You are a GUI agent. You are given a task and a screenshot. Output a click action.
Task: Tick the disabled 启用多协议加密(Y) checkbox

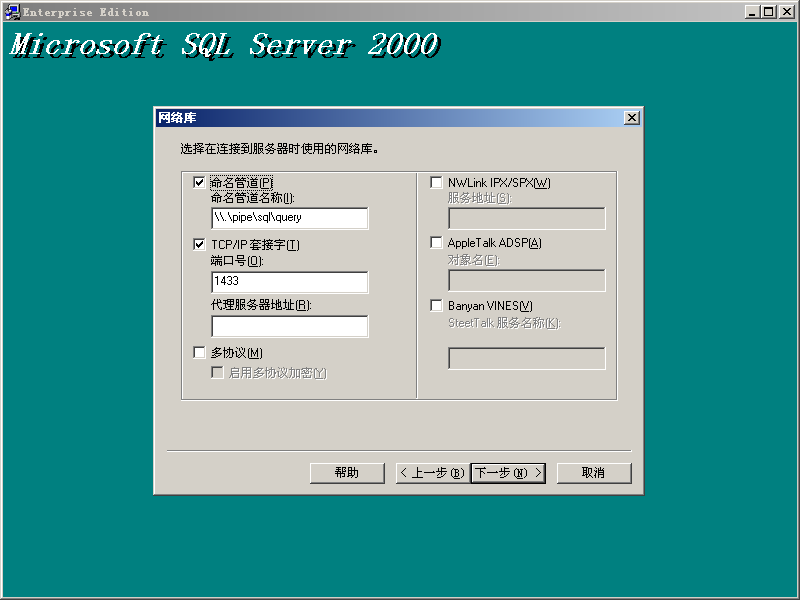217,372
